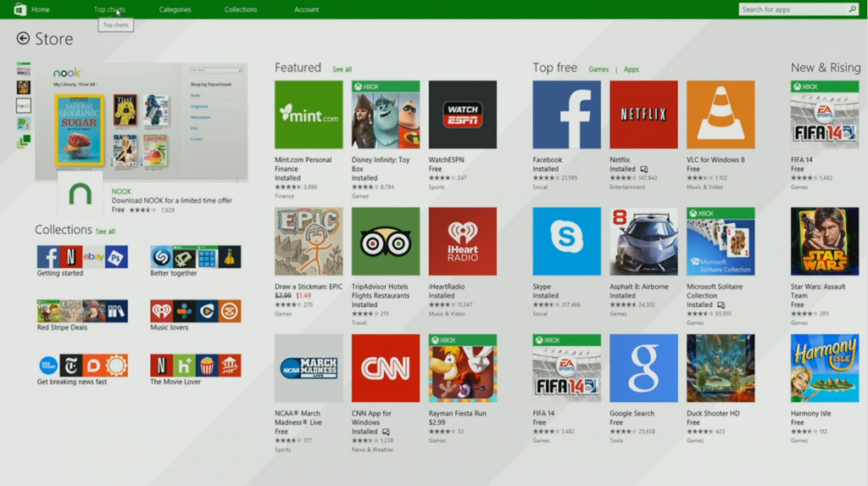
Task: Open the Asphalt 8: Airborne tile
Action: (x=643, y=242)
